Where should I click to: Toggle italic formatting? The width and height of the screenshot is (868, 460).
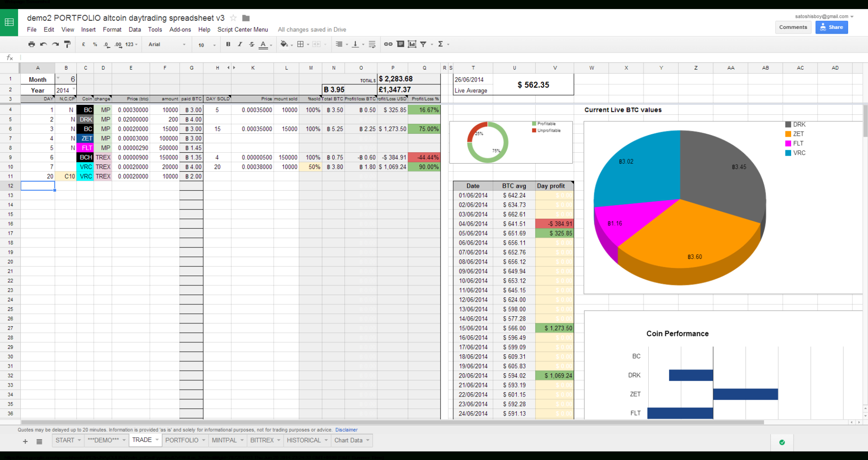click(x=240, y=44)
